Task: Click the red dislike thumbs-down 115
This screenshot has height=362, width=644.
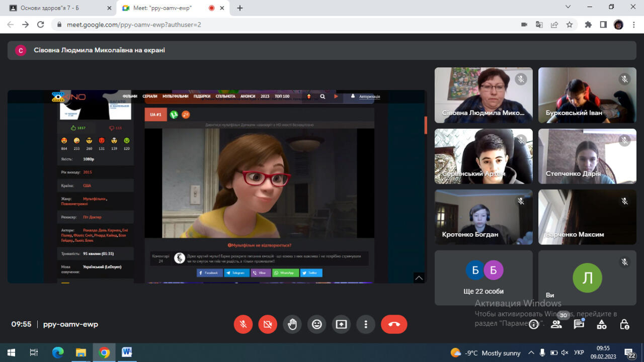Action: (x=116, y=128)
